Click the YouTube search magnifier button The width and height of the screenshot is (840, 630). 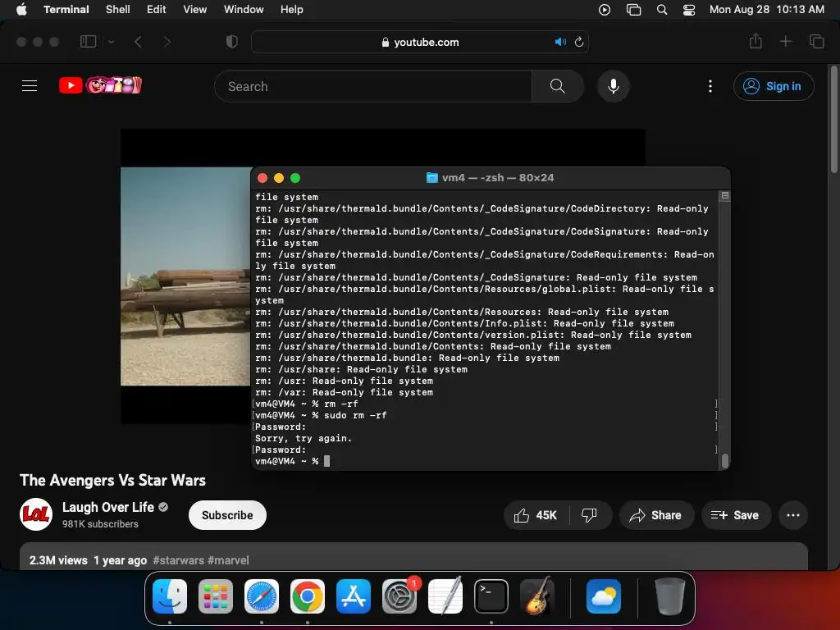pyautogui.click(x=557, y=86)
